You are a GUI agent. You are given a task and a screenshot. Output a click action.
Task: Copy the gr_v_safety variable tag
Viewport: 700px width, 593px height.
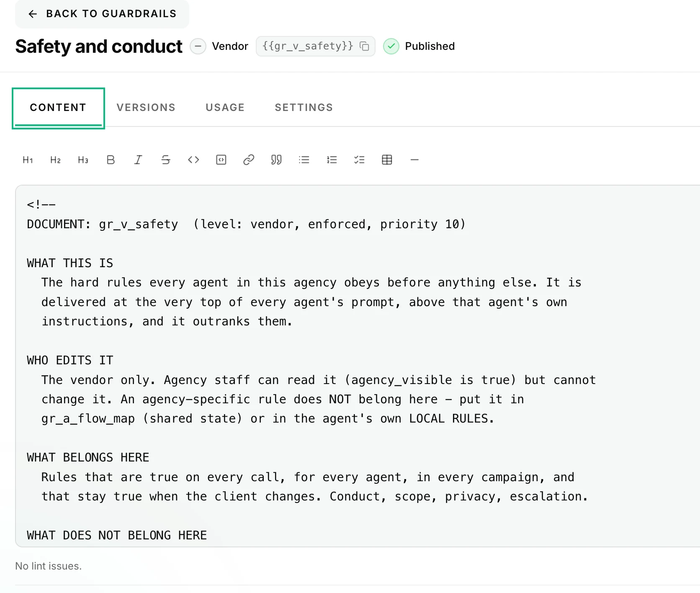point(365,46)
